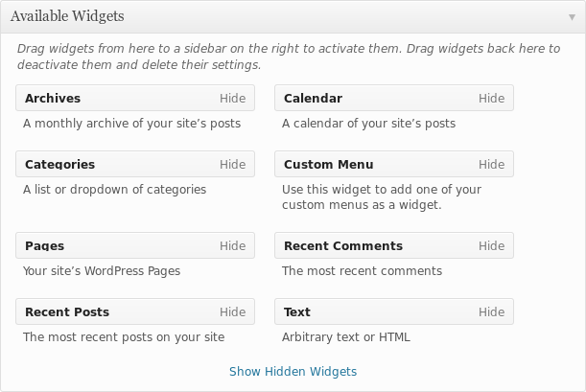586x392 pixels.
Task: Select the Calendar widget title
Action: click(x=314, y=98)
